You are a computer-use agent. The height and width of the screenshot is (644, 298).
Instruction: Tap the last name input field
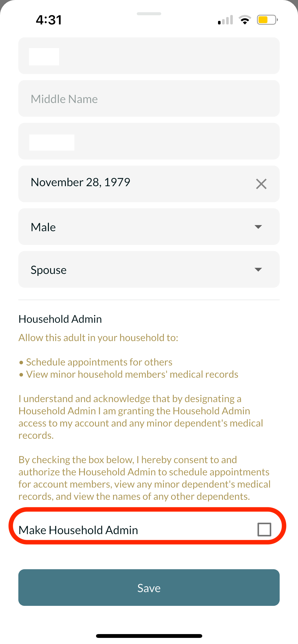(149, 141)
